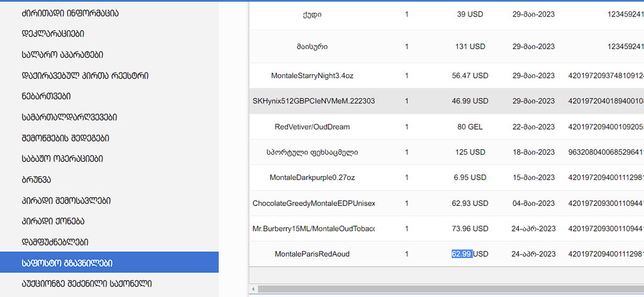Image resolution: width=644 pixels, height=297 pixels.
Task: Click quantity 1 in the RedVetiver/OudDream row
Action: 407,127
